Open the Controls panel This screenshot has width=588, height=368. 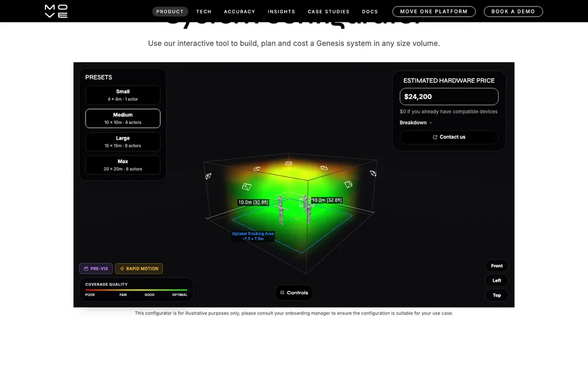(x=294, y=293)
